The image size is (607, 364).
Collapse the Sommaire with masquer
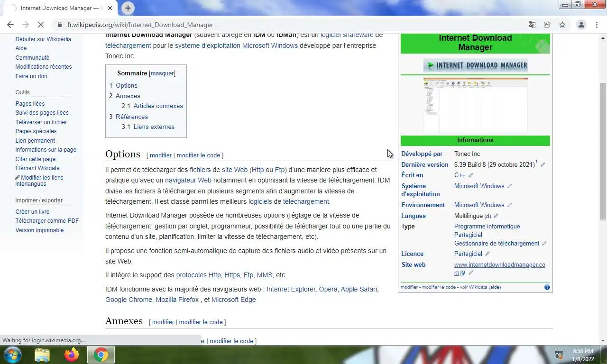[162, 73]
